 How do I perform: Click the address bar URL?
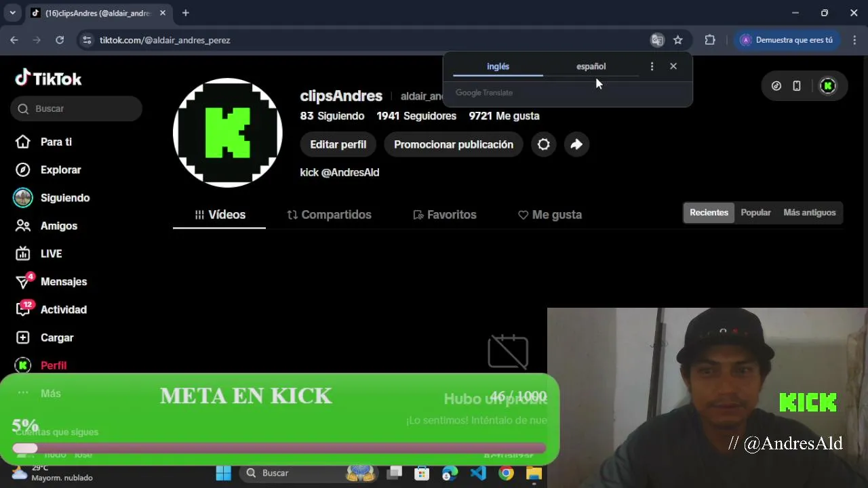tap(165, 40)
